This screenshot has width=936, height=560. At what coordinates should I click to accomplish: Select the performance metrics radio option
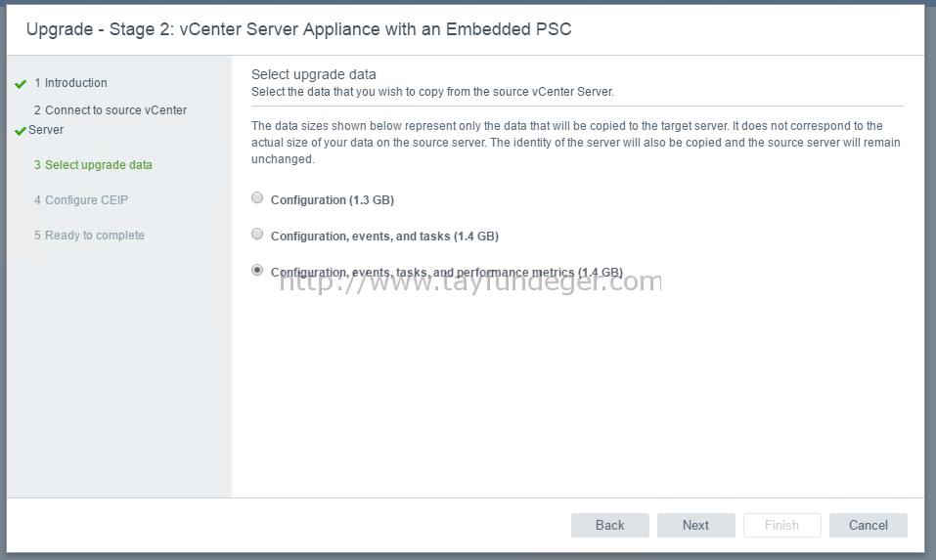257,270
